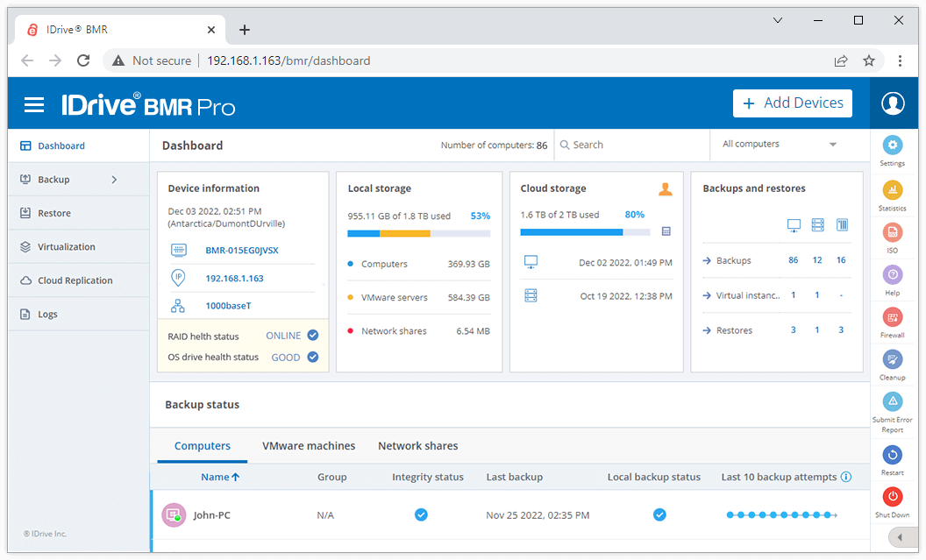
Task: Click John-PC local backup status checkmark
Action: tap(659, 515)
